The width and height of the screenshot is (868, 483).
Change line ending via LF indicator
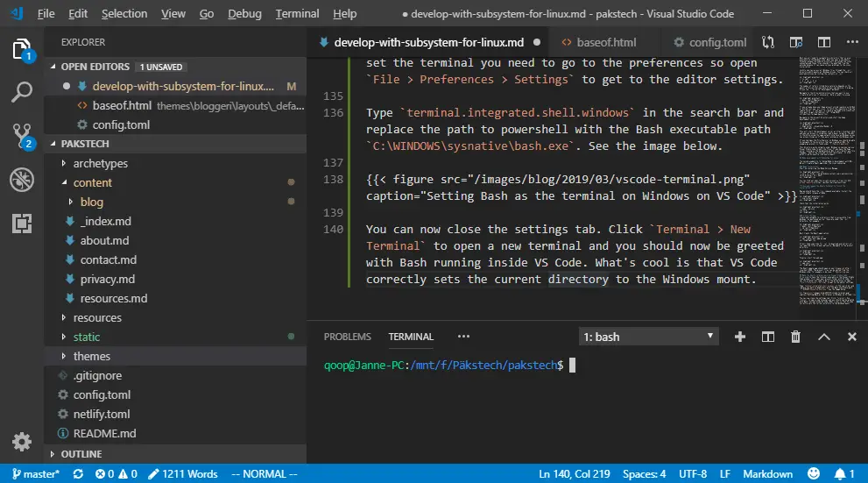(x=724, y=474)
